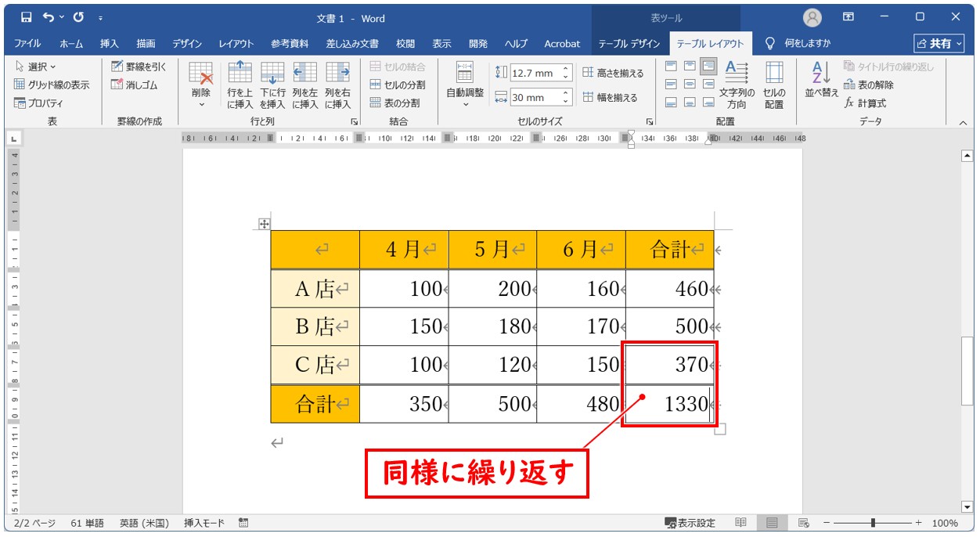This screenshot has width=980, height=537.
Task: Click the zoom slider handle
Action: click(x=873, y=523)
